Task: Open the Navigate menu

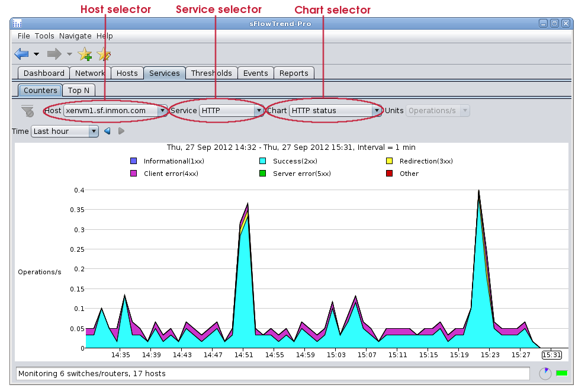Action: point(75,36)
